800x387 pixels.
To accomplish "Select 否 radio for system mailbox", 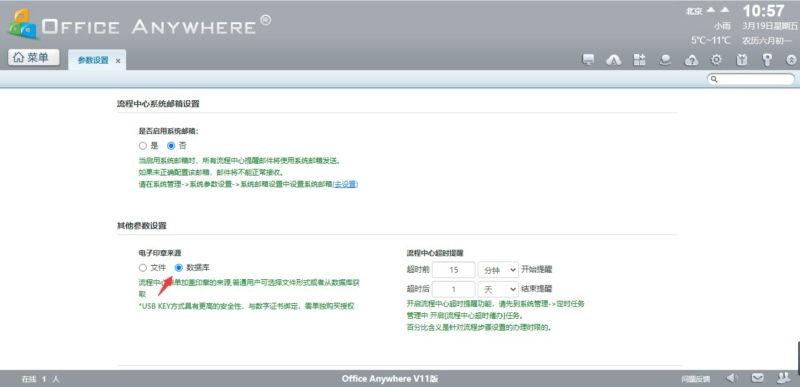I will (x=171, y=146).
